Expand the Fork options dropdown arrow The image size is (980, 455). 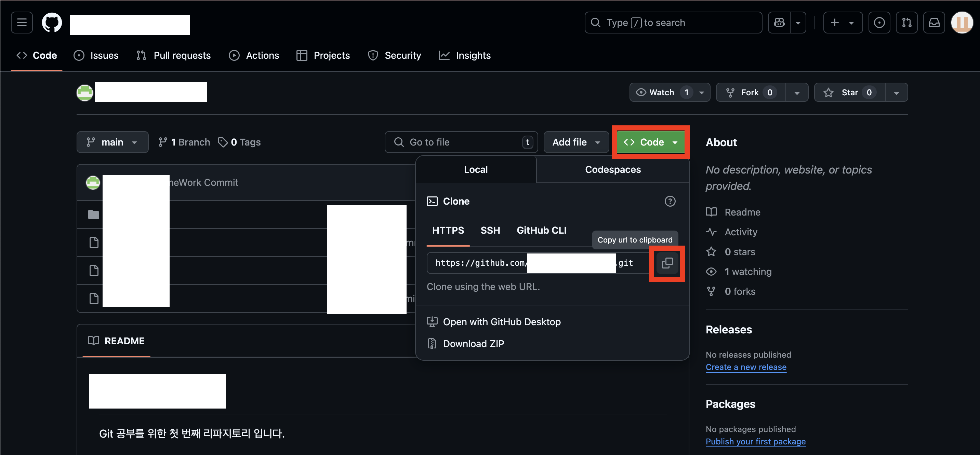pos(797,92)
